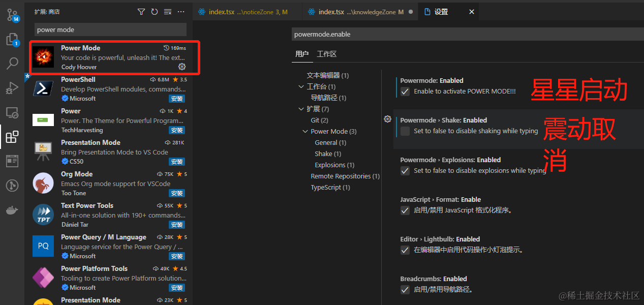Install Power theme by TechHarvesting
The height and width of the screenshot is (305, 644).
pyautogui.click(x=177, y=130)
